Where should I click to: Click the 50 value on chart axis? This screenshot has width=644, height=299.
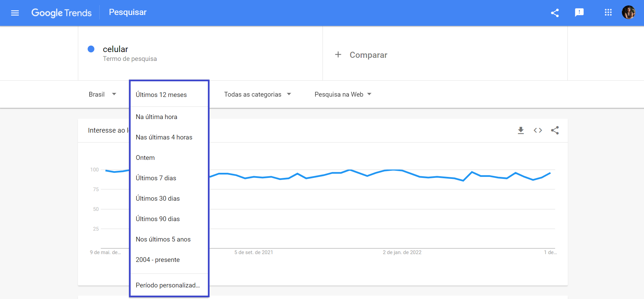(x=96, y=209)
